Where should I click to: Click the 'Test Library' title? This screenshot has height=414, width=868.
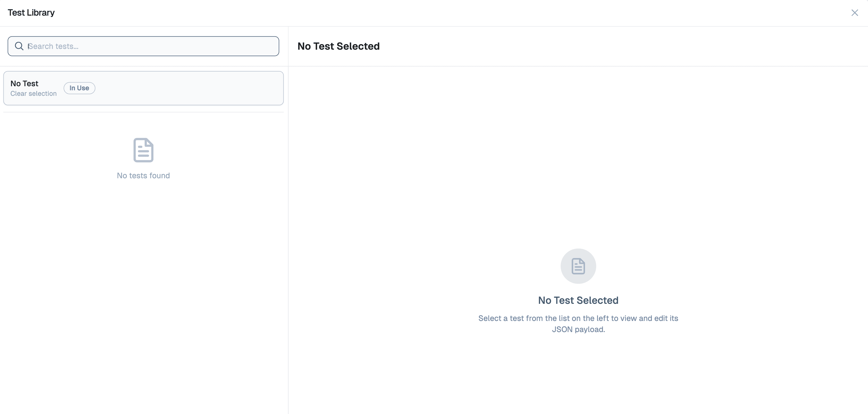click(31, 12)
